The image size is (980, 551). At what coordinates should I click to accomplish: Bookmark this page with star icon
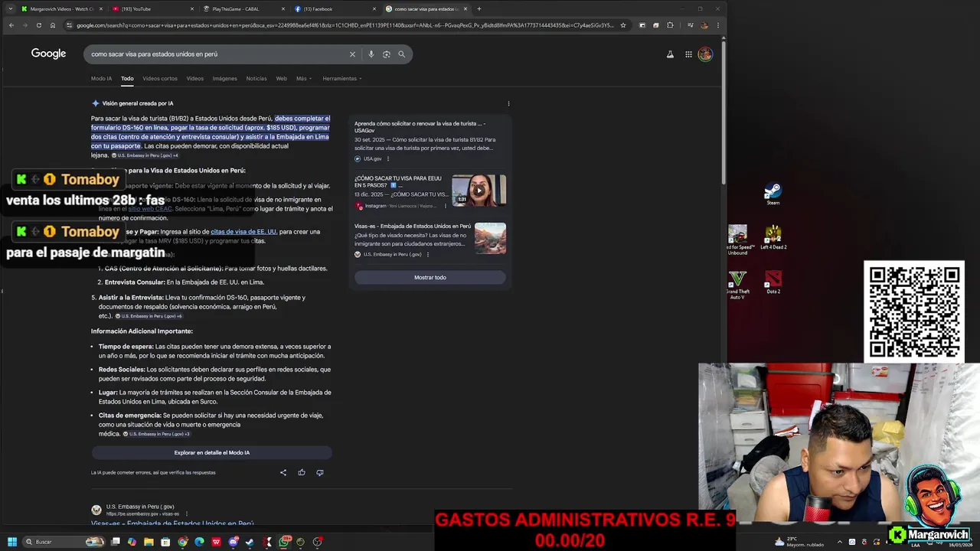623,25
